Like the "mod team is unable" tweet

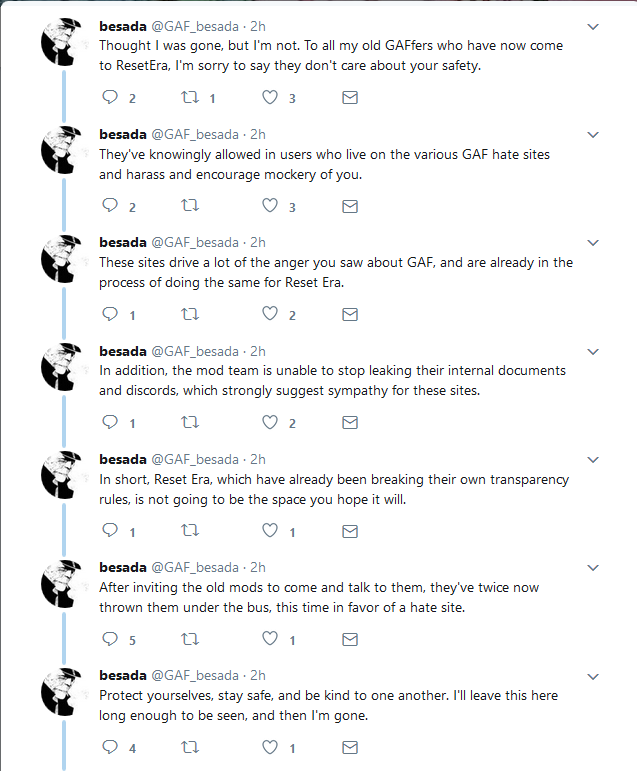(270, 422)
